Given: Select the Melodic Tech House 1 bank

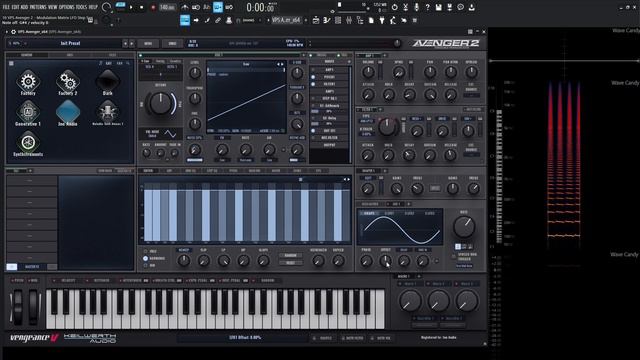Looking at the screenshot, I should [x=107, y=113].
